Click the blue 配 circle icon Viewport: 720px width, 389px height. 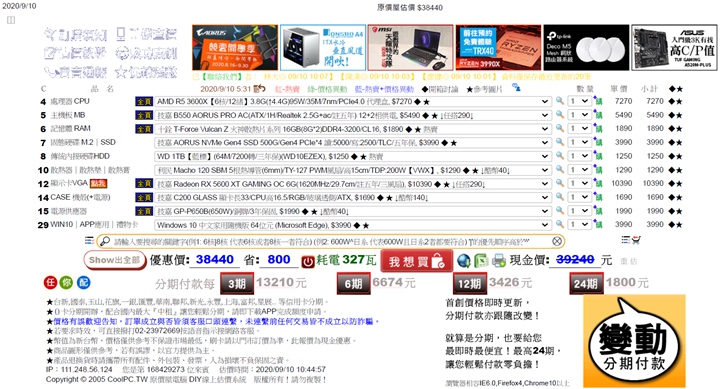(x=83, y=282)
